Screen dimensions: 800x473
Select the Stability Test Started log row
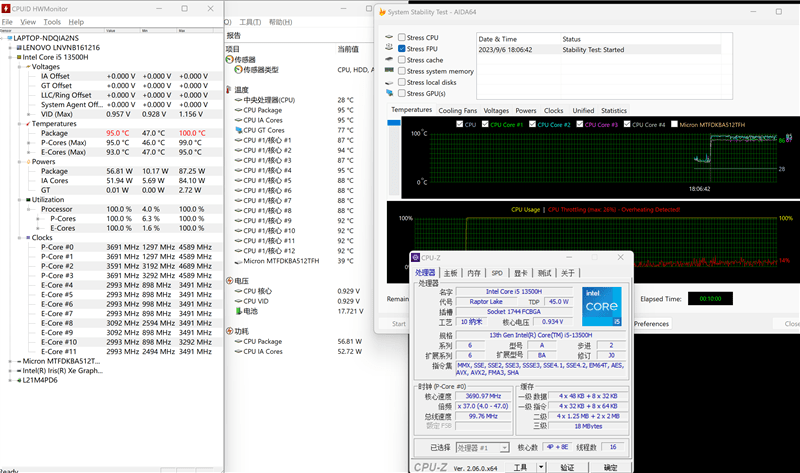(x=599, y=49)
